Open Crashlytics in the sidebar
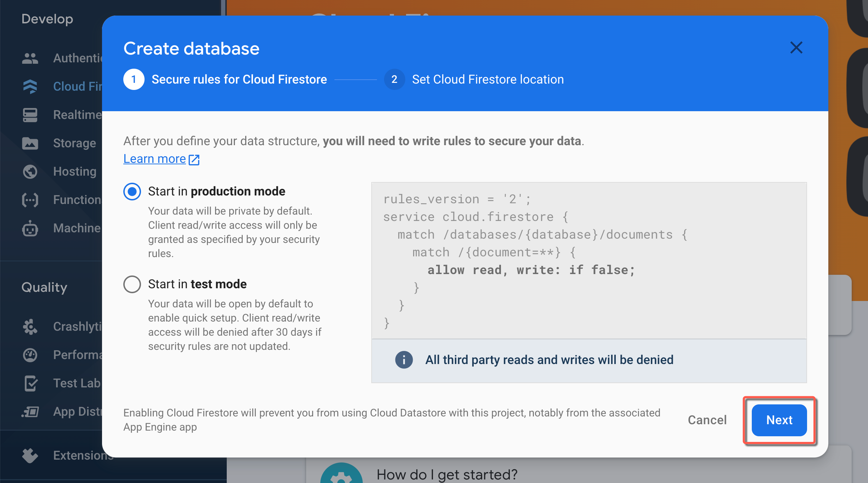 pyautogui.click(x=78, y=326)
